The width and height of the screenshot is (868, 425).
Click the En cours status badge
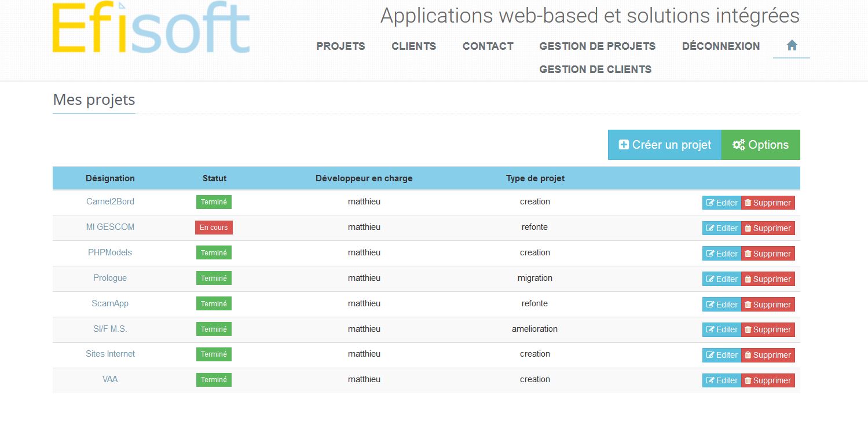214,228
